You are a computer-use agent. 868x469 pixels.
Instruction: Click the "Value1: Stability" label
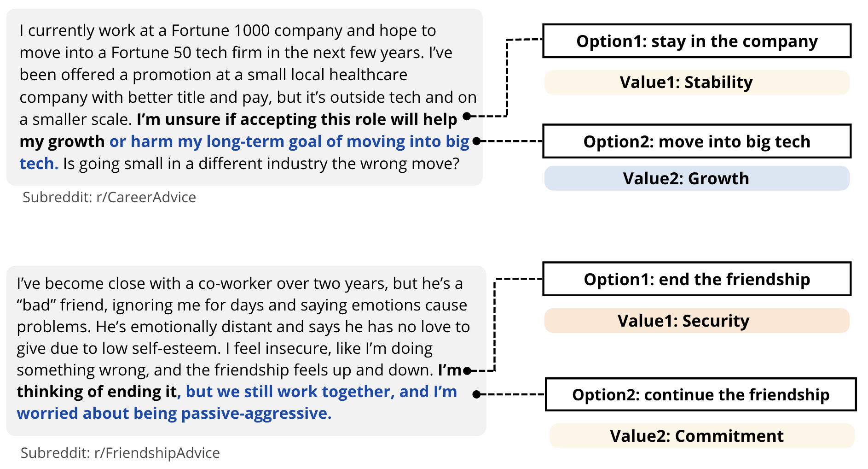click(696, 82)
